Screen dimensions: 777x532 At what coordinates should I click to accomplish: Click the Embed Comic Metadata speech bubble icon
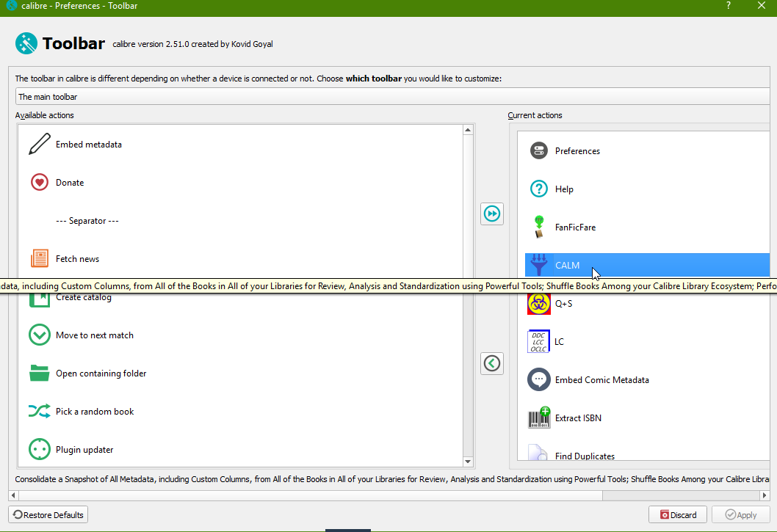539,379
